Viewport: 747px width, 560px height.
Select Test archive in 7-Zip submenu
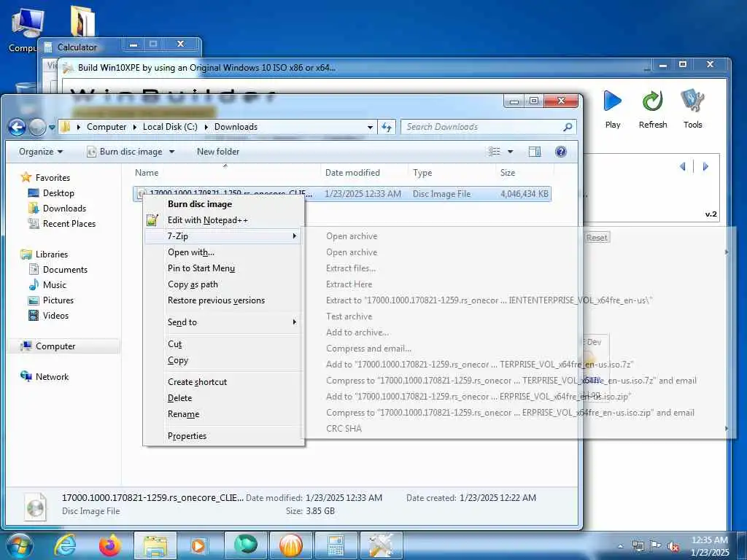[x=349, y=316]
